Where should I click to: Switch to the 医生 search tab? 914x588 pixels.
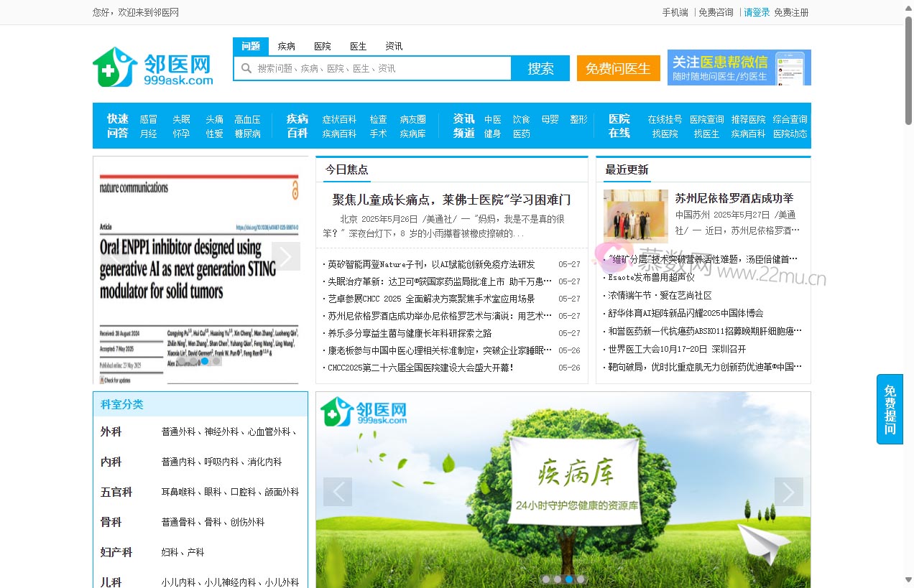(x=357, y=46)
